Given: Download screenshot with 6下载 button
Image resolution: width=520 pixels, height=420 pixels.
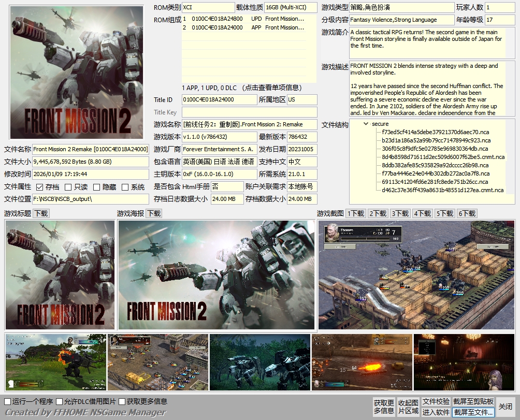Looking at the screenshot, I should point(467,213).
